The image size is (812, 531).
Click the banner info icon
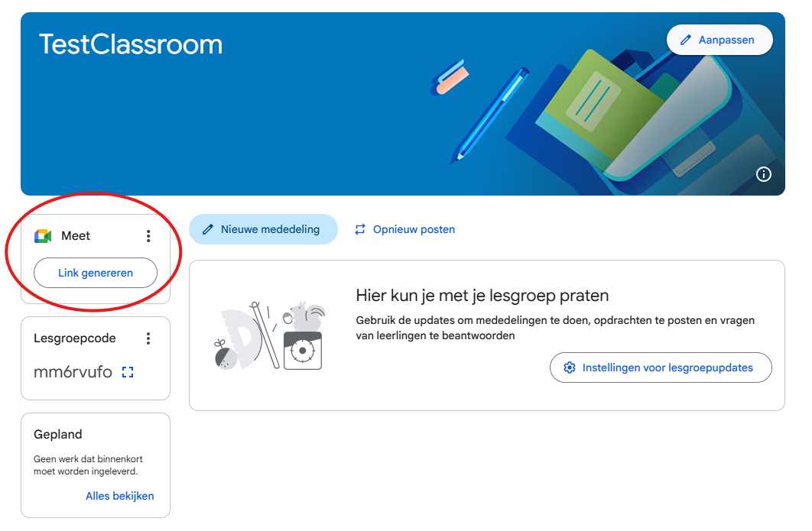pos(763,174)
